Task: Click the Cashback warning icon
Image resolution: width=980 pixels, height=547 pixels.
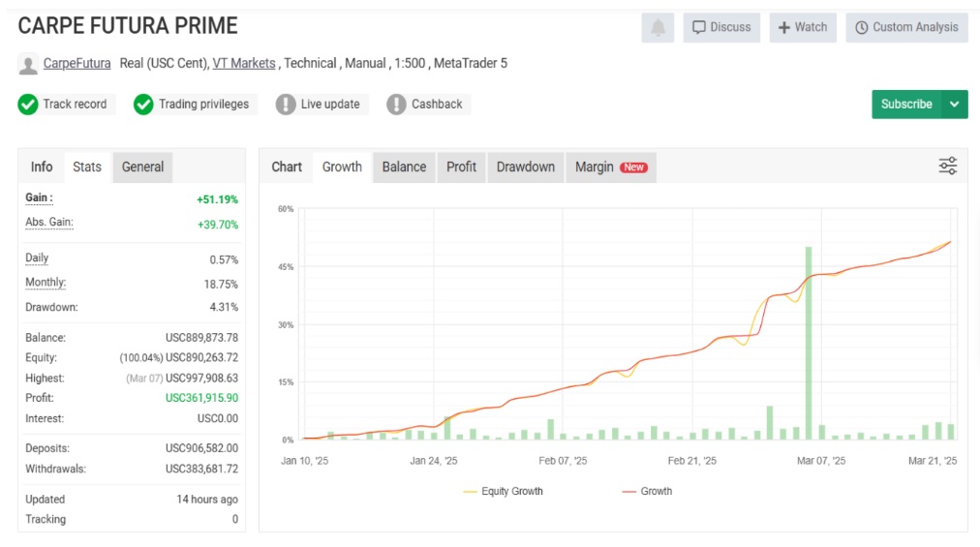Action: tap(396, 105)
